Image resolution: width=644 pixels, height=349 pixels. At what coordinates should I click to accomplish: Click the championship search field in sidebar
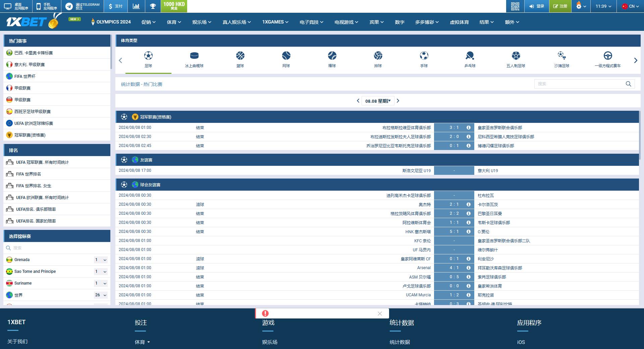tap(57, 248)
